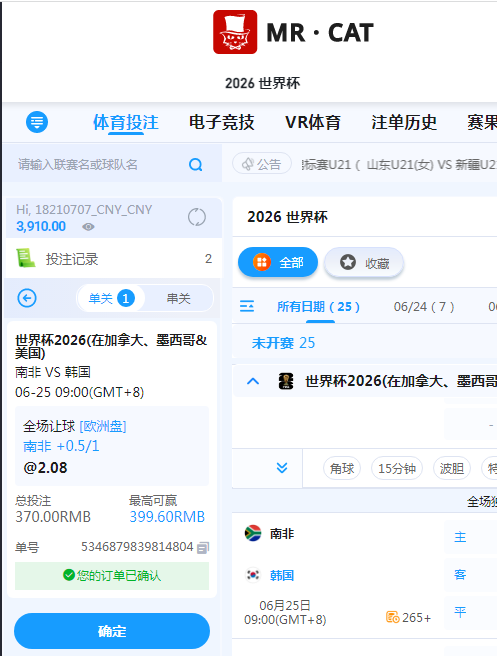Select the 串关 parlay tab
497x656 pixels.
179,298
